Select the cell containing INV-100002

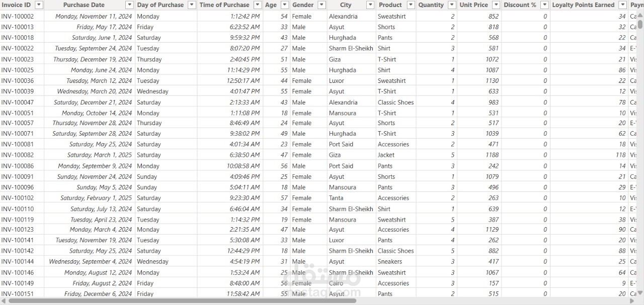[x=18, y=16]
